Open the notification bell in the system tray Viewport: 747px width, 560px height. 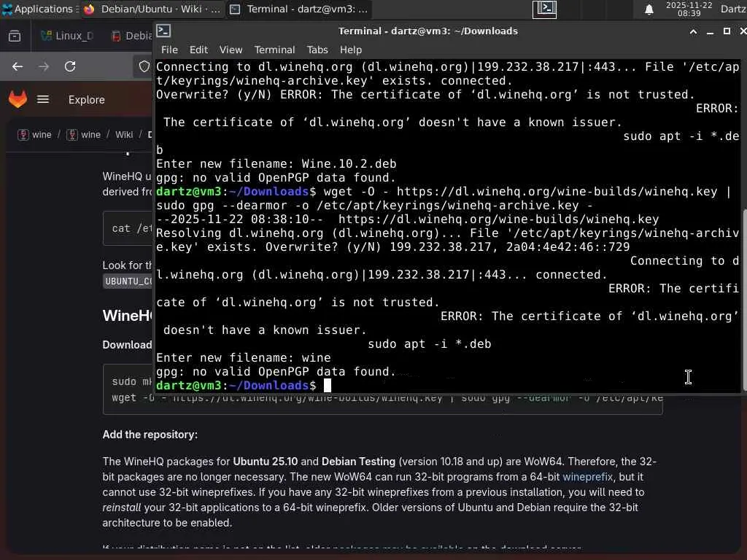[649, 9]
